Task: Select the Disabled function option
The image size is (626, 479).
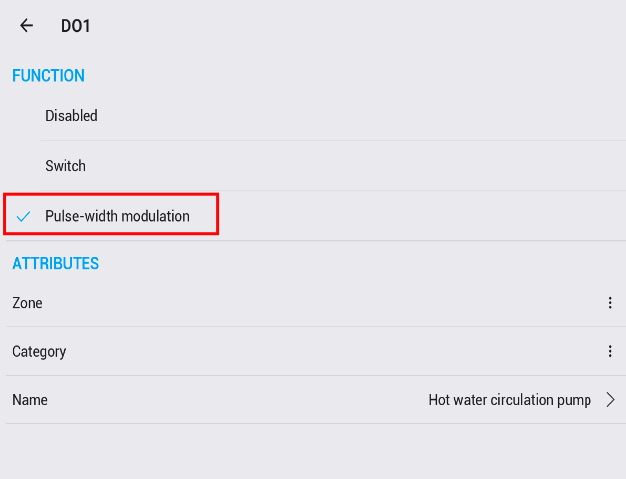Action: (71, 116)
